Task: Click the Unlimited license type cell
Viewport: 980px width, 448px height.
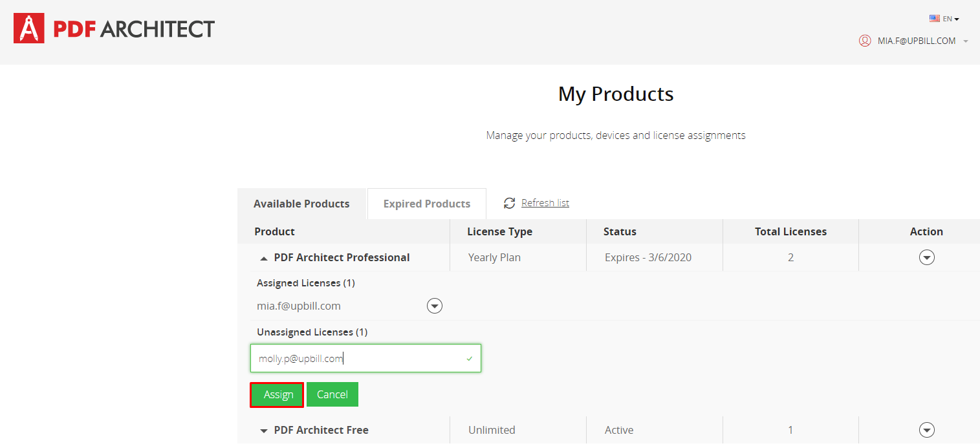Action: [492, 430]
